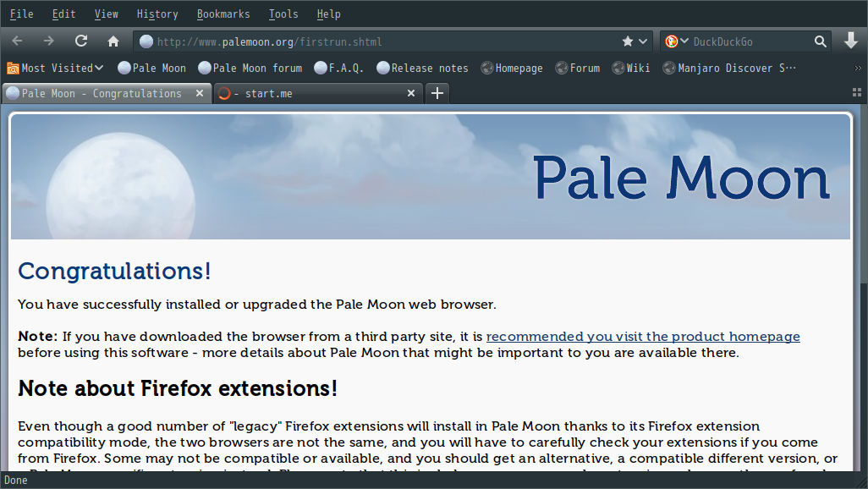Open the Manjaro Discover bookmark
This screenshot has height=489, width=868.
[x=729, y=69]
